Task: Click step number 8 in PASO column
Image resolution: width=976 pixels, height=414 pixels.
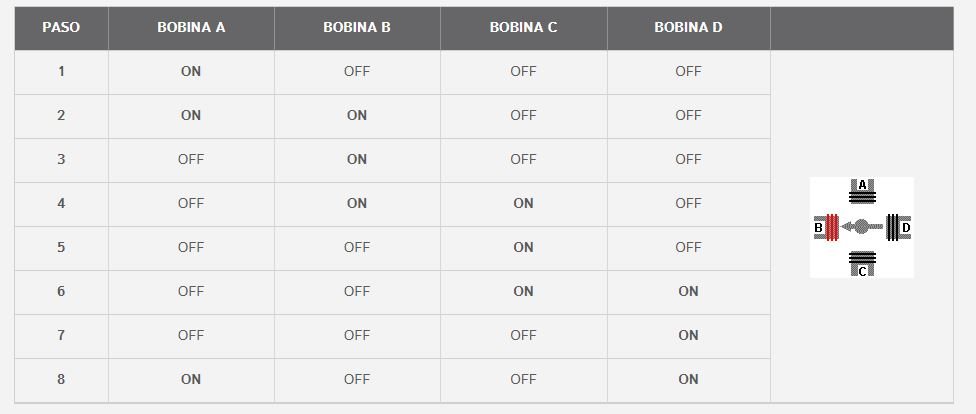Action: pyautogui.click(x=61, y=379)
